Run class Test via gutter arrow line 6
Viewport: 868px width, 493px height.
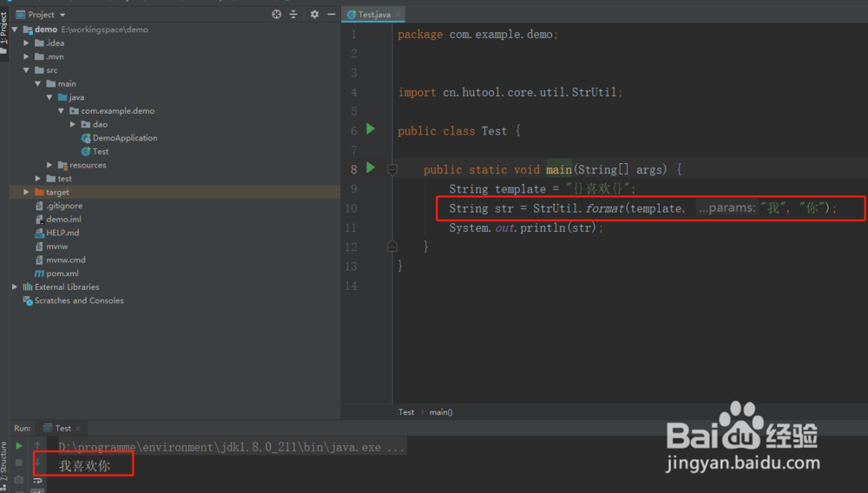click(371, 129)
